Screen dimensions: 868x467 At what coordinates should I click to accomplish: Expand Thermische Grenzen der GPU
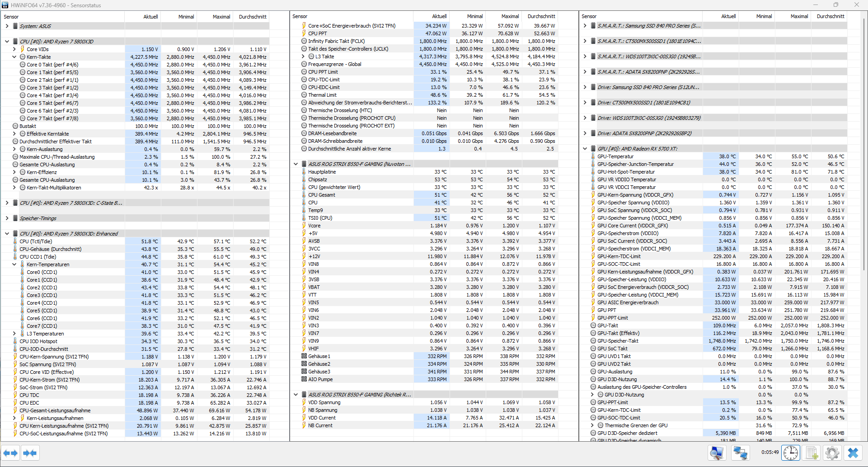tap(592, 425)
